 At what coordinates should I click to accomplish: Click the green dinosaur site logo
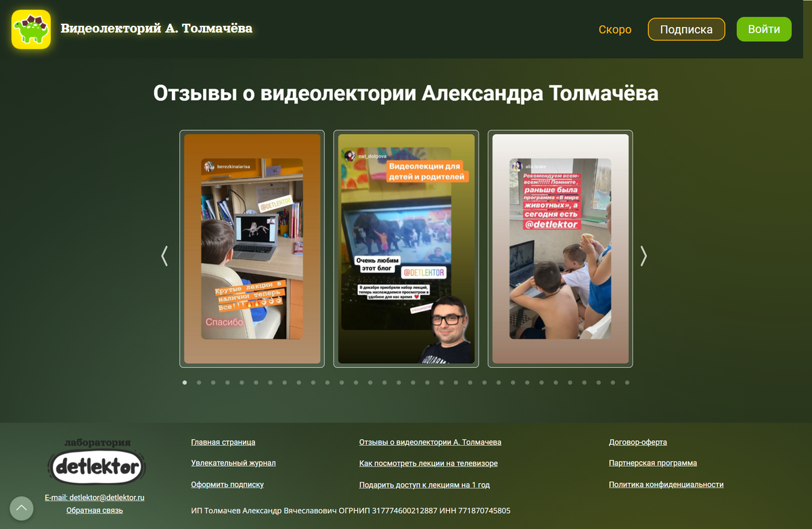[31, 30]
